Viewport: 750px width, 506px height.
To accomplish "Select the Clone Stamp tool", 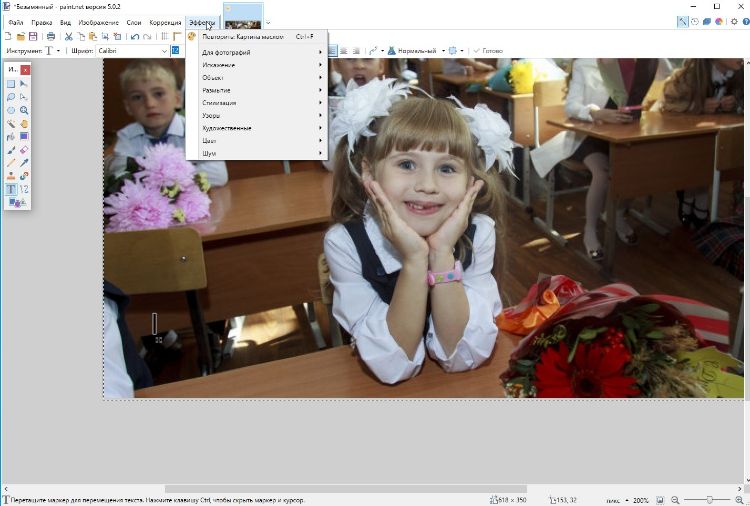I will 11,176.
